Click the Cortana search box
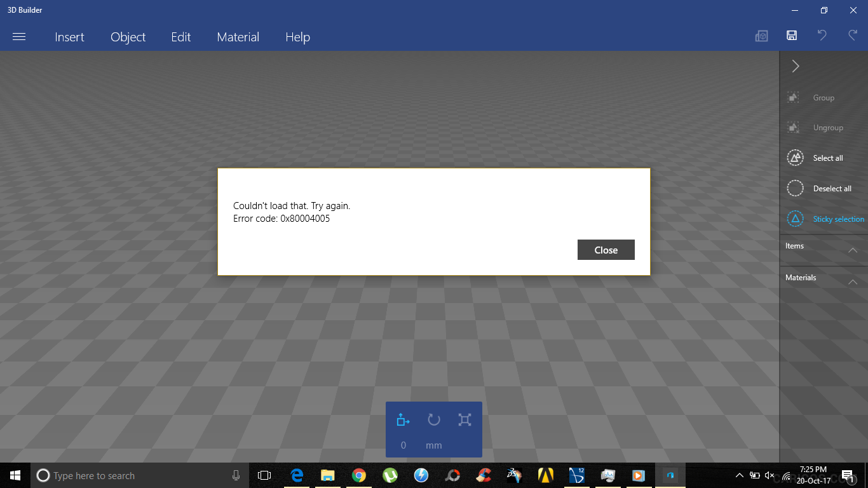868x488 pixels. (x=140, y=475)
